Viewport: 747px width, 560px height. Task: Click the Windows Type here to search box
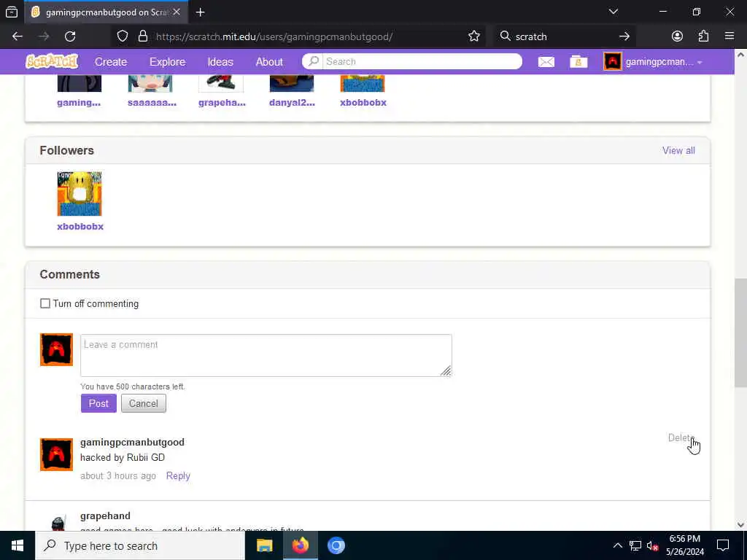click(140, 545)
